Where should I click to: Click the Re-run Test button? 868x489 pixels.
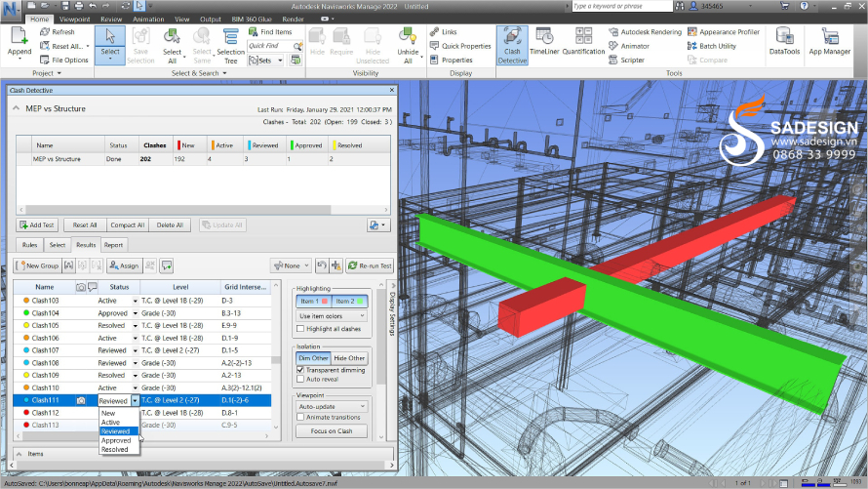point(370,265)
